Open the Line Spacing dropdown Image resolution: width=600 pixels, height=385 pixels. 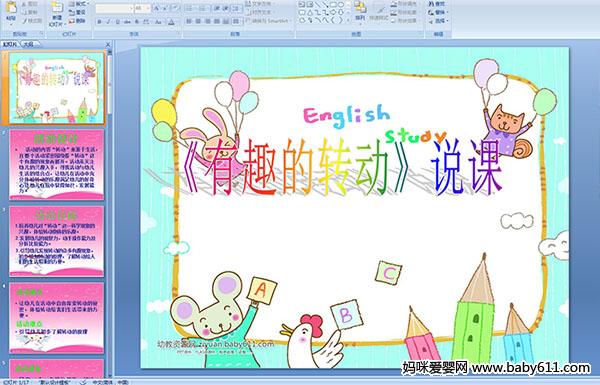(237, 8)
